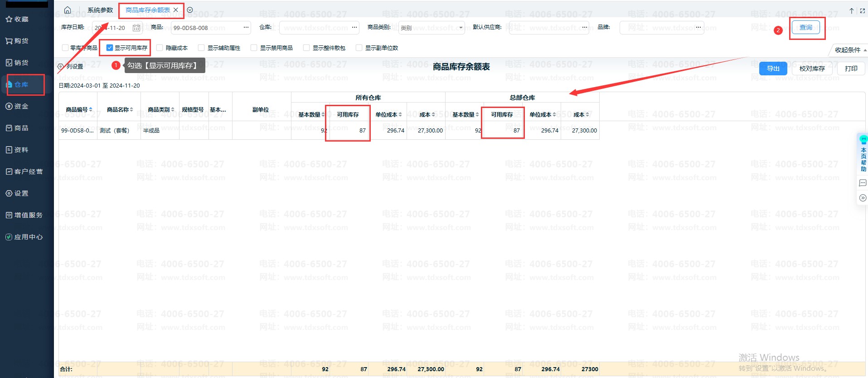Open 列设置 column settings gear
The width and height of the screenshot is (868, 378).
click(x=61, y=66)
